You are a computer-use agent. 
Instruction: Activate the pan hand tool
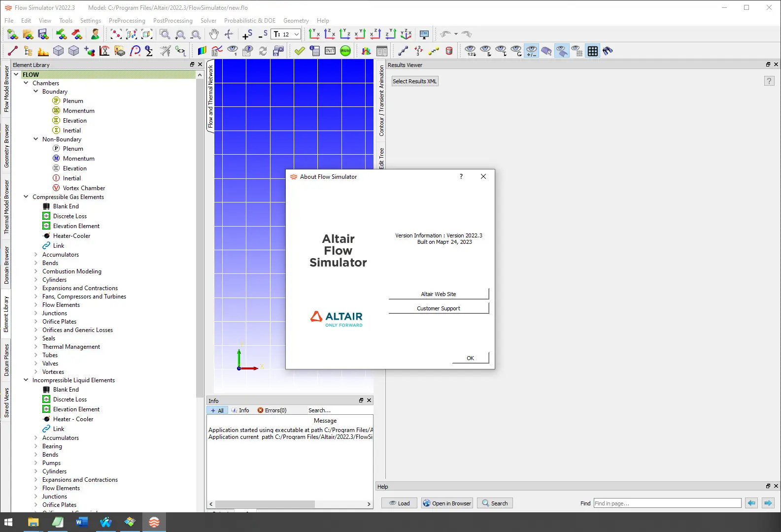click(x=214, y=34)
